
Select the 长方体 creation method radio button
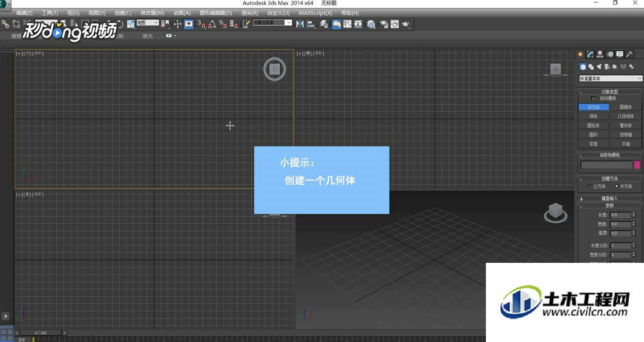pyautogui.click(x=616, y=186)
